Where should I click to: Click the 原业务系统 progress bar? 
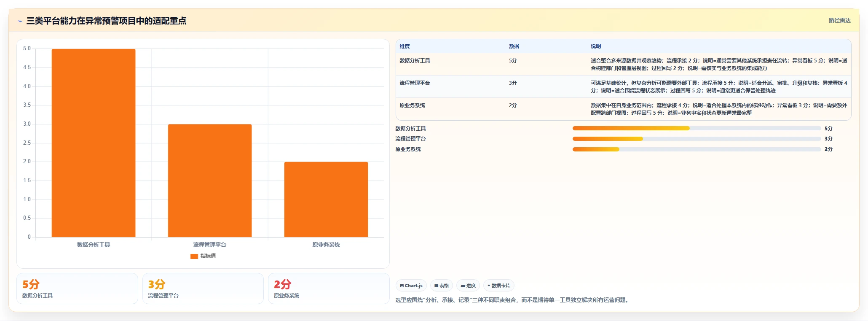[697, 149]
